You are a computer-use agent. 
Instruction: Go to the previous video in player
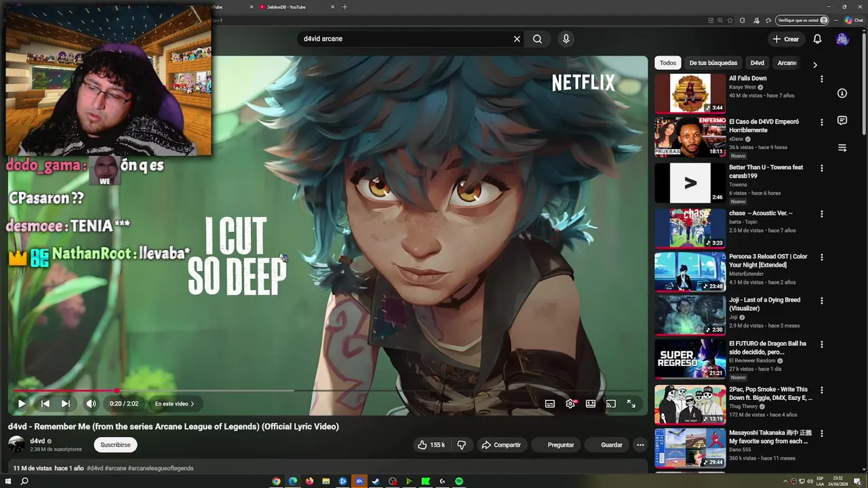point(45,403)
